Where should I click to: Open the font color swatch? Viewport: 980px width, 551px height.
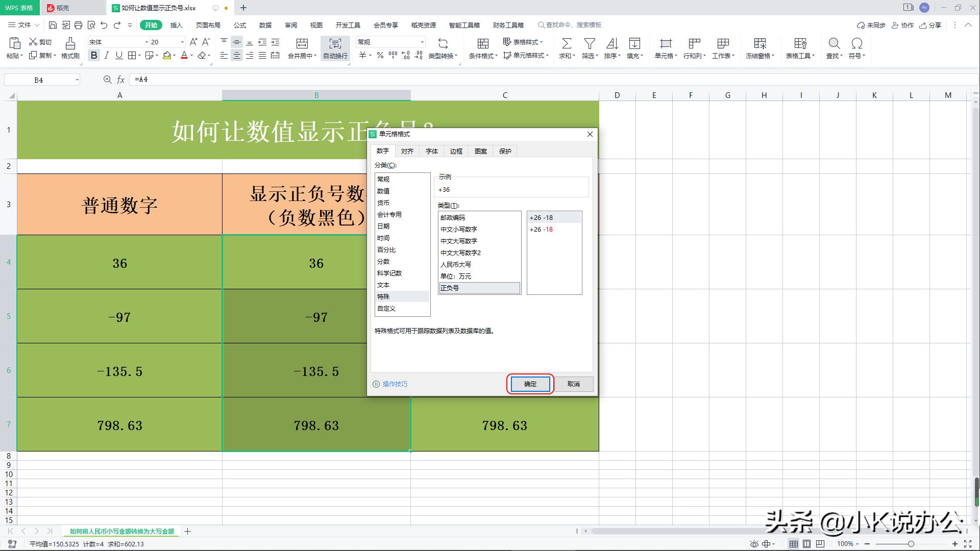coord(185,56)
